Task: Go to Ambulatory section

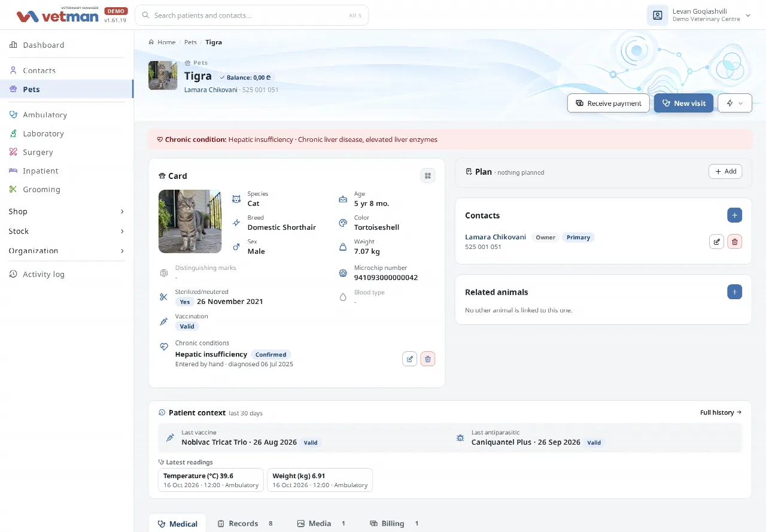Action: point(66,115)
